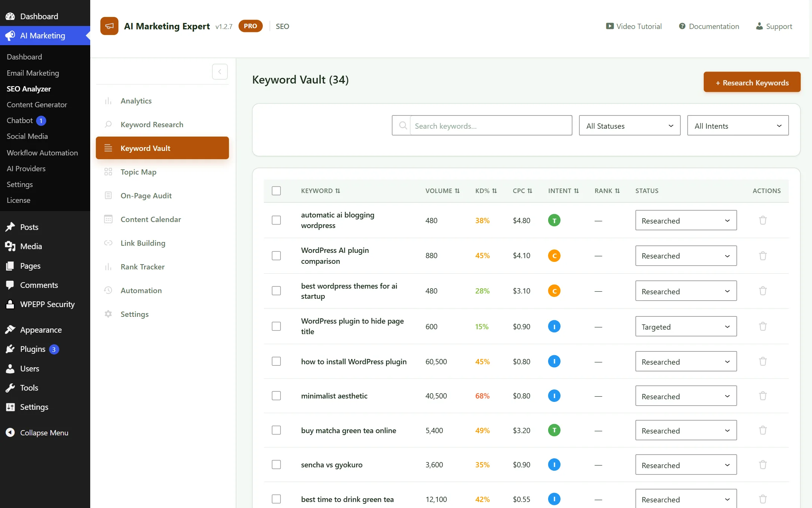Sort table by Volume column
This screenshot has height=508, width=812.
(442, 191)
